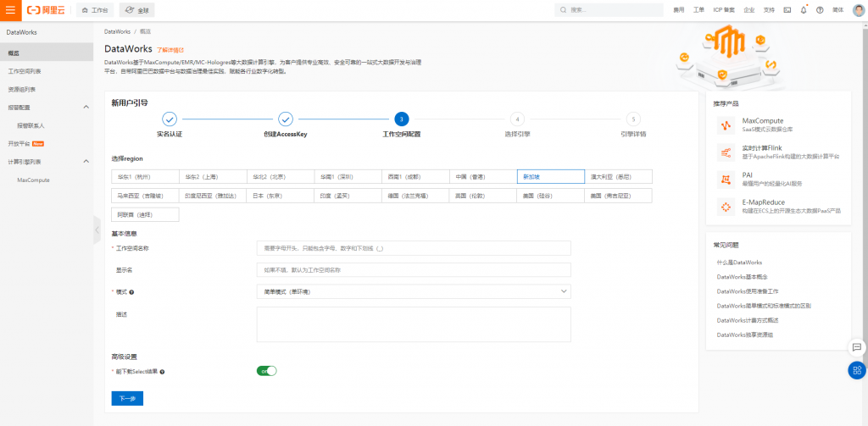Click the 下一步 button
The image size is (868, 426).
point(127,398)
